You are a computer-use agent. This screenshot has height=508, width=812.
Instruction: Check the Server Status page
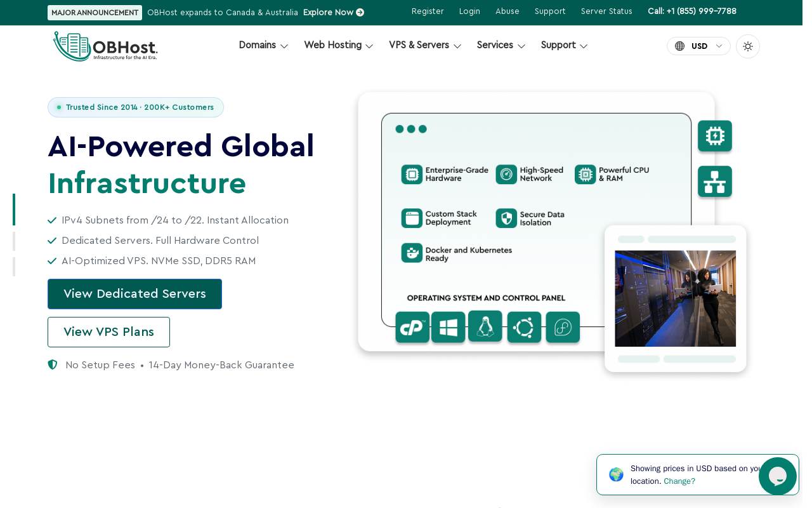point(606,11)
